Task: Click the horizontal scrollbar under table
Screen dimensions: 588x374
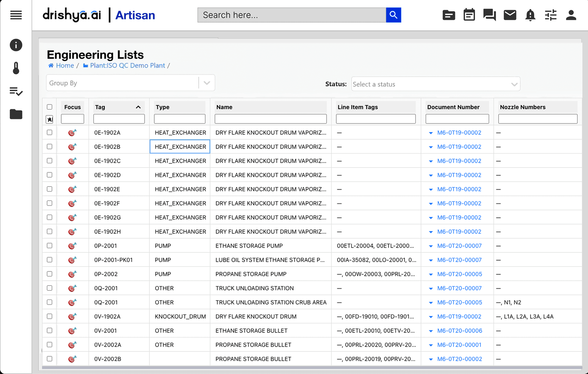Action: [312, 367]
